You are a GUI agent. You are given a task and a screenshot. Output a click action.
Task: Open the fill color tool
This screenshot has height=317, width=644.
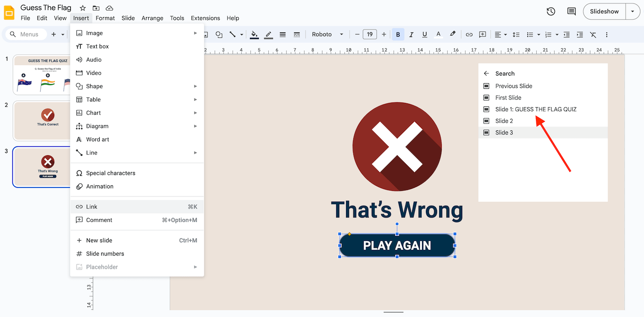pos(254,34)
